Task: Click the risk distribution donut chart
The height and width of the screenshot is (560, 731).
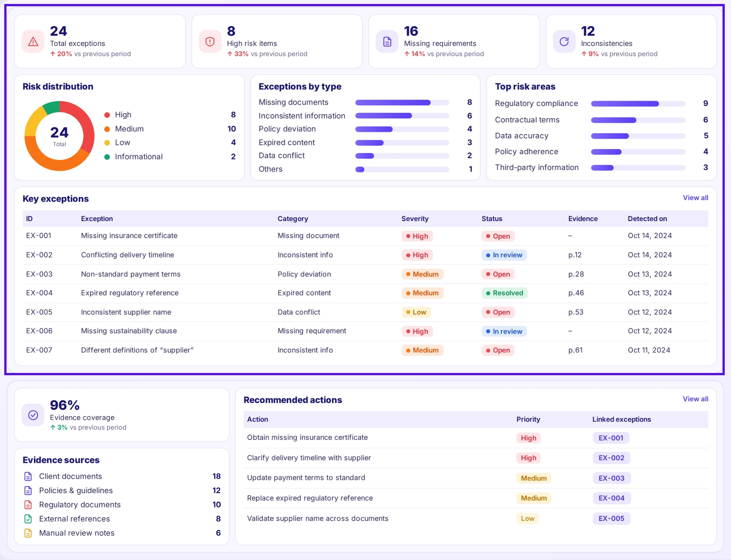Action: click(x=59, y=136)
